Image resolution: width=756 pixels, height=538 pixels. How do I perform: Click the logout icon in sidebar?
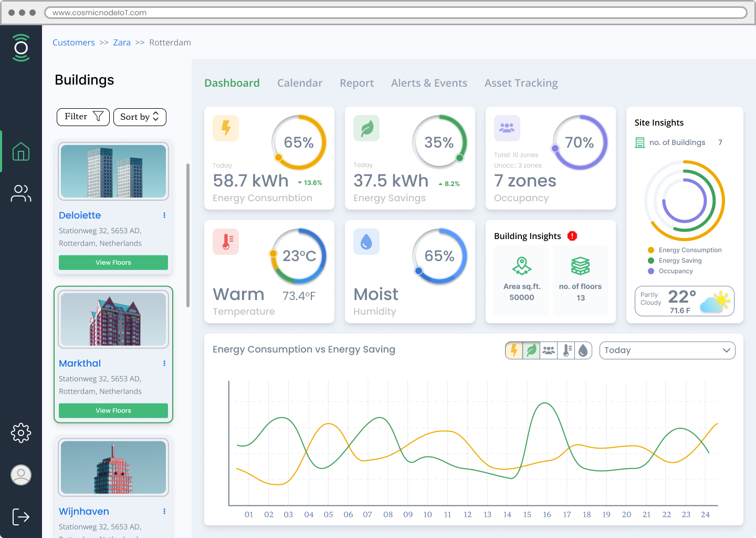coord(21,516)
